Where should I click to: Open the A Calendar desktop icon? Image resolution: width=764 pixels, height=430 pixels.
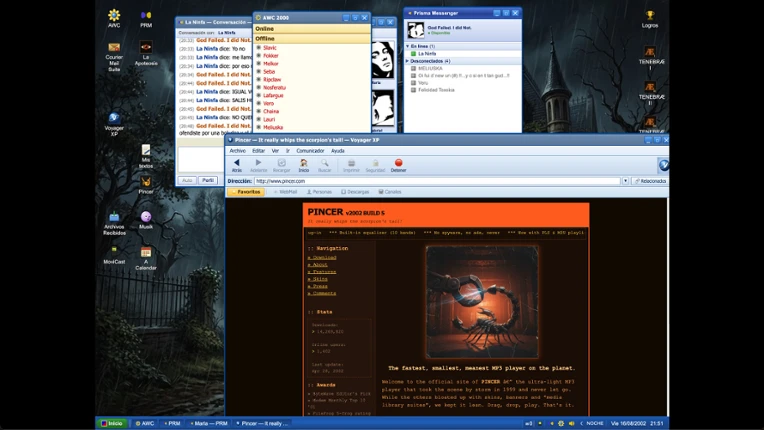(x=146, y=258)
